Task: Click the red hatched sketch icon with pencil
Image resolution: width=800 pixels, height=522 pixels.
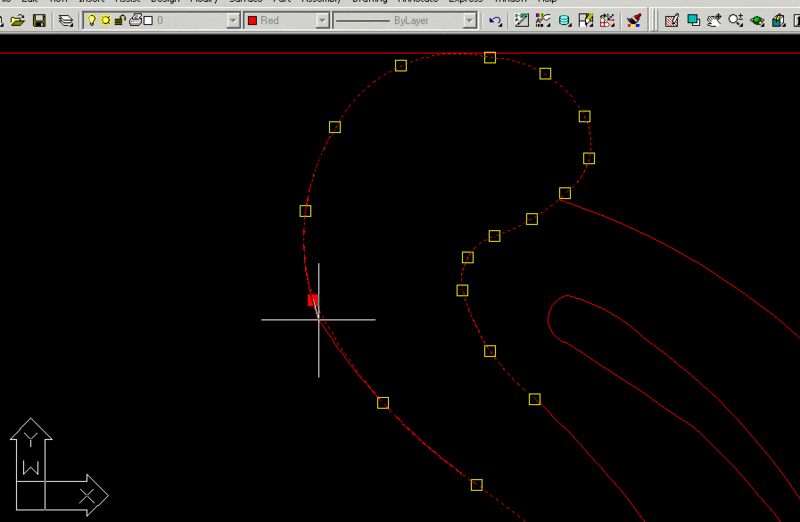Action: (x=671, y=20)
